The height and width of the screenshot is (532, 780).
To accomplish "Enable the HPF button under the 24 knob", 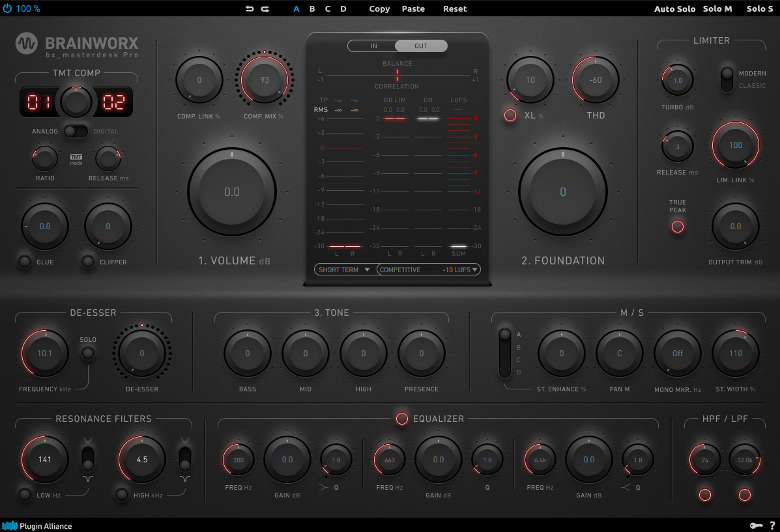I will 704,495.
